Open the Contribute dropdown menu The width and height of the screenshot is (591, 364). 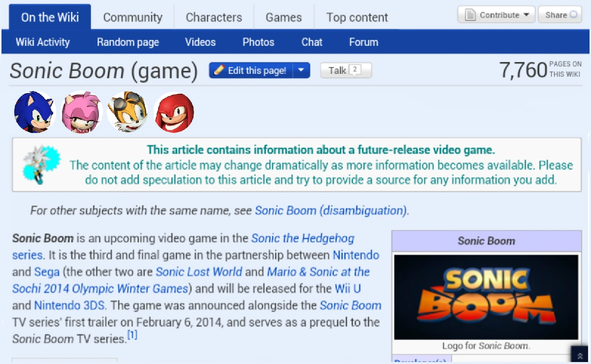(x=496, y=15)
